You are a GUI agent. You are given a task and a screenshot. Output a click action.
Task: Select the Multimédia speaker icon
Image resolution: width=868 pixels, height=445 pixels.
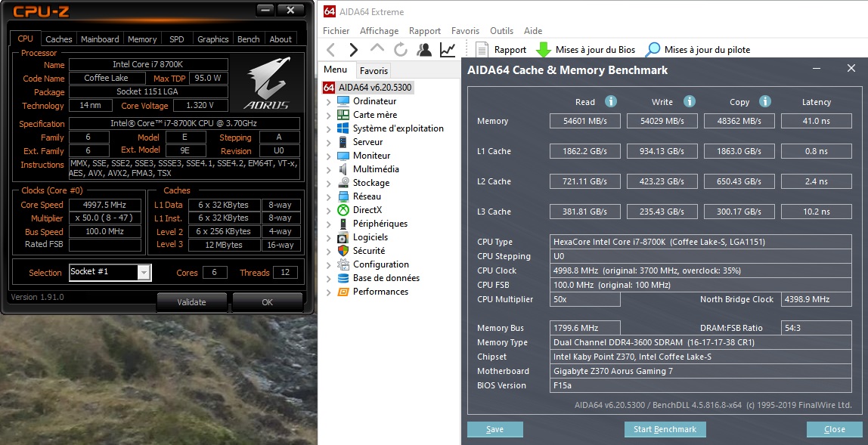(x=343, y=169)
